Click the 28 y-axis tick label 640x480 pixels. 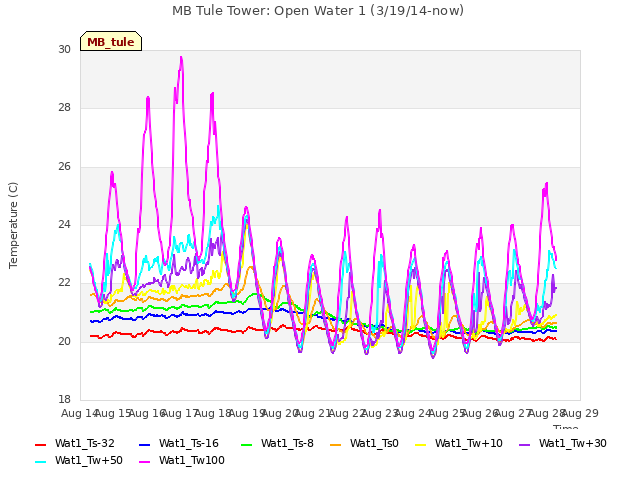tap(64, 107)
